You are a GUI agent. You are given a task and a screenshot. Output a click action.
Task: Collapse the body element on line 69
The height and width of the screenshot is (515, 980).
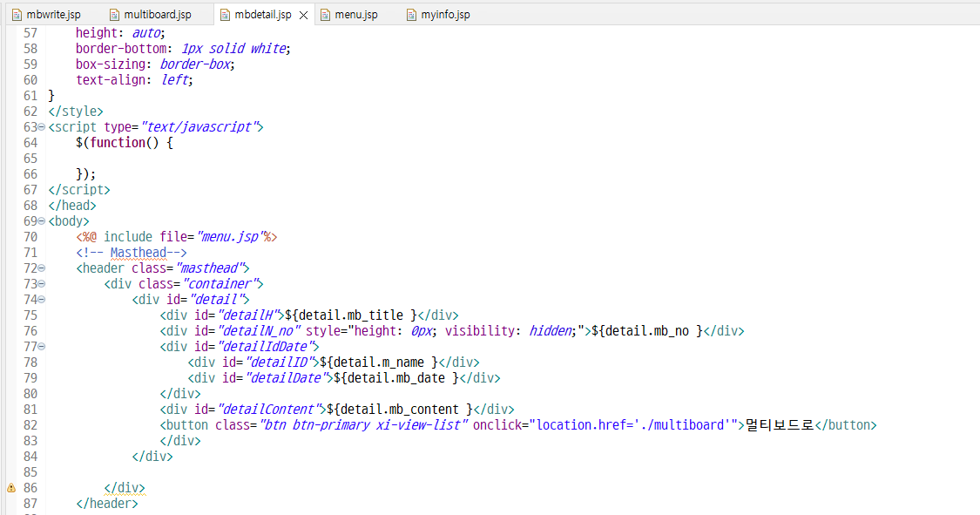[x=42, y=220]
